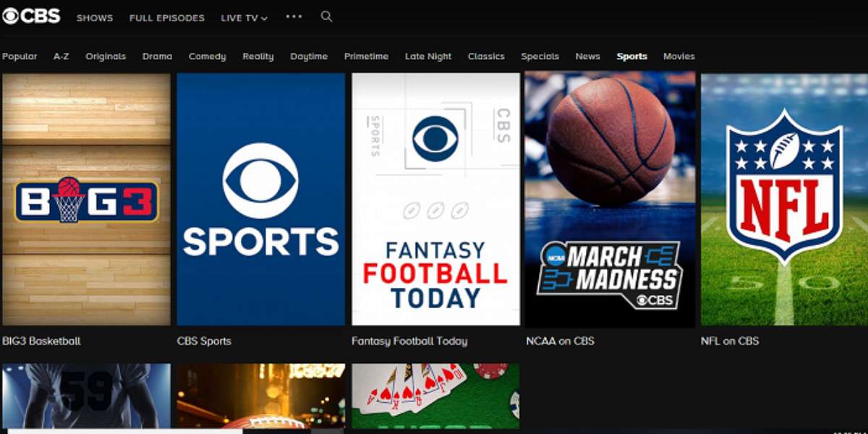Open Fantasy Football Today poster
868x434 pixels.
tap(435, 199)
